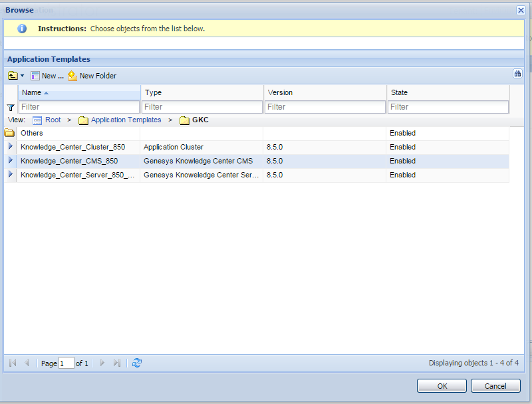The width and height of the screenshot is (532, 404).
Task: Refresh the object list
Action: (x=137, y=363)
